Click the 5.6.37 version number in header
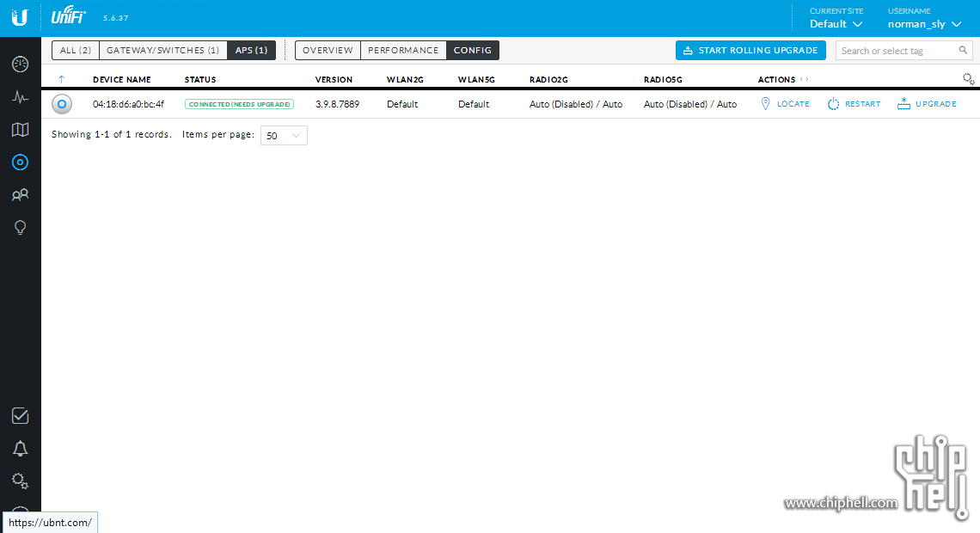Screen dimensions: 980x533 click(116, 18)
